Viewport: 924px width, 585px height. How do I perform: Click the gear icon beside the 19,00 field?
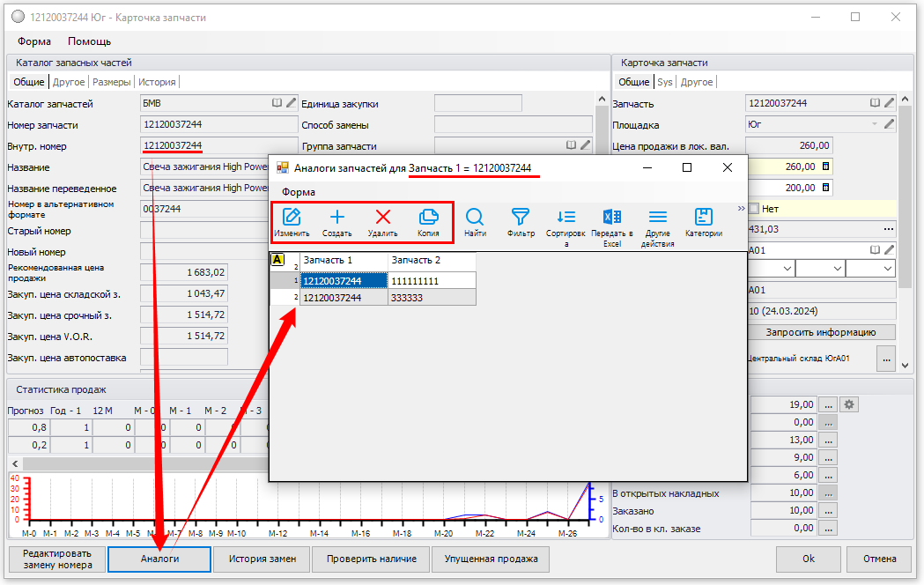point(850,404)
